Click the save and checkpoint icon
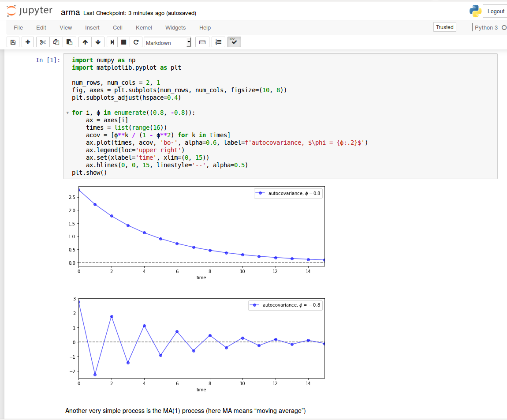This screenshot has width=507, height=420. point(13,42)
